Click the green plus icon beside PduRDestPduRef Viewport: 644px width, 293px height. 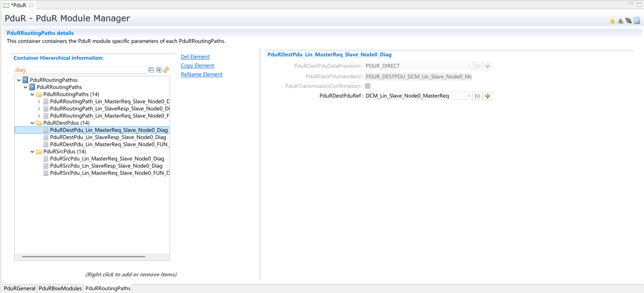point(487,96)
